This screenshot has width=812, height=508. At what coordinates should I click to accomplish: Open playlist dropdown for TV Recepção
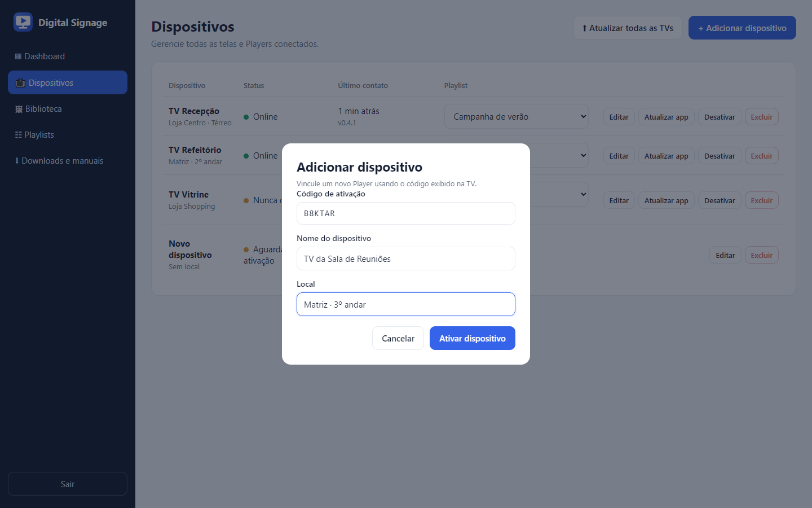click(x=517, y=116)
